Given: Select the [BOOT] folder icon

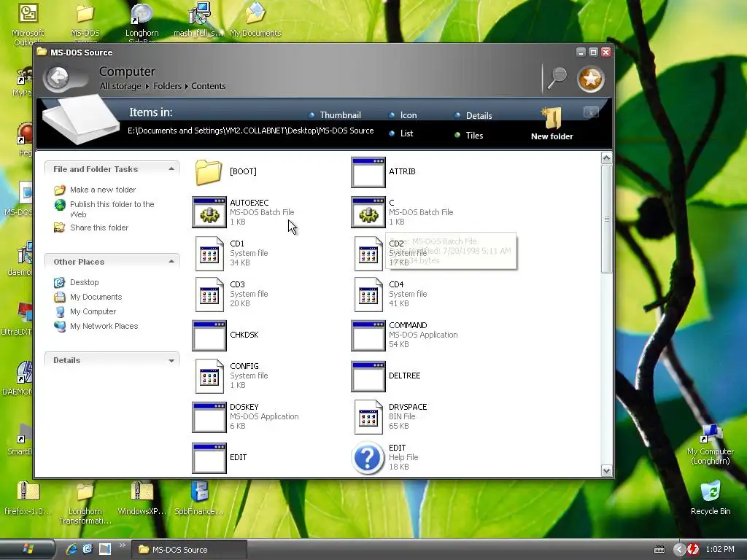Looking at the screenshot, I should pos(208,172).
